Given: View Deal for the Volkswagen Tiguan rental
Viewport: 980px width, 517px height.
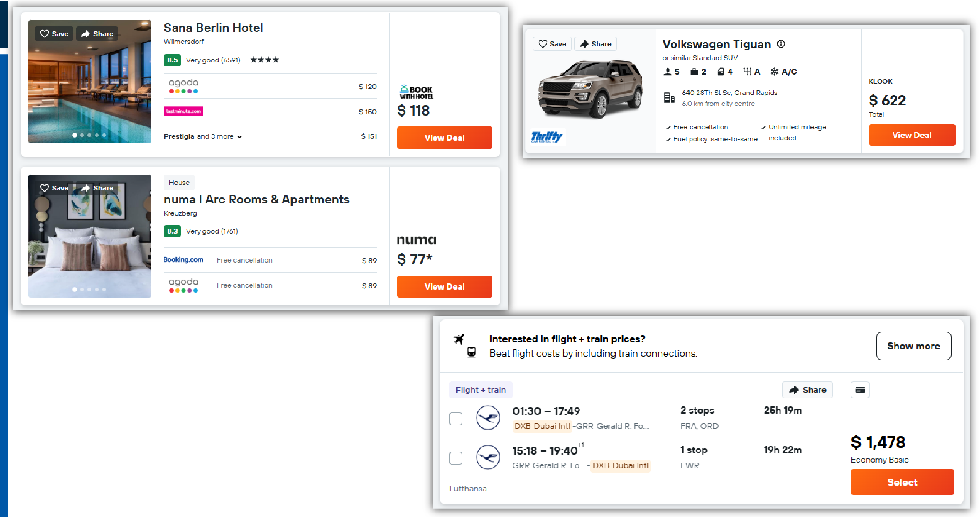Looking at the screenshot, I should pos(912,135).
